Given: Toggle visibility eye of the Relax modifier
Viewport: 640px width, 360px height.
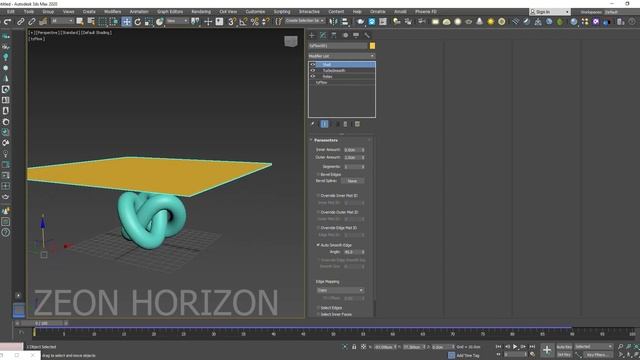Looking at the screenshot, I should tap(313, 76).
